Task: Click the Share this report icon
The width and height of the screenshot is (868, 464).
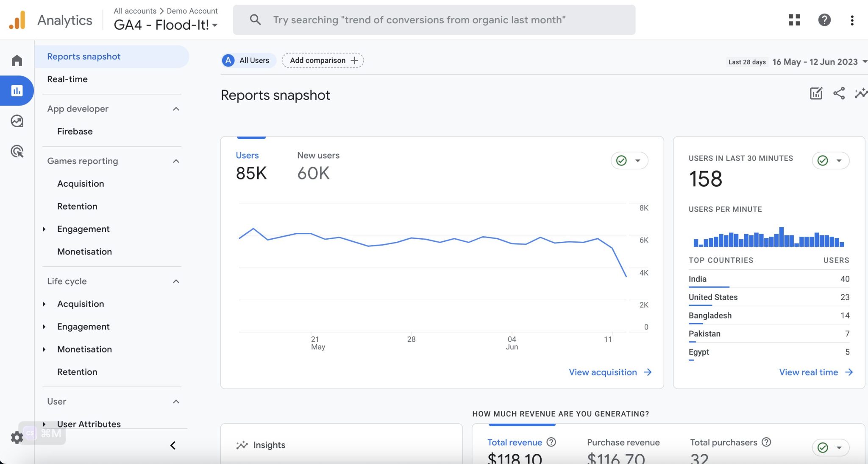Action: coord(839,93)
